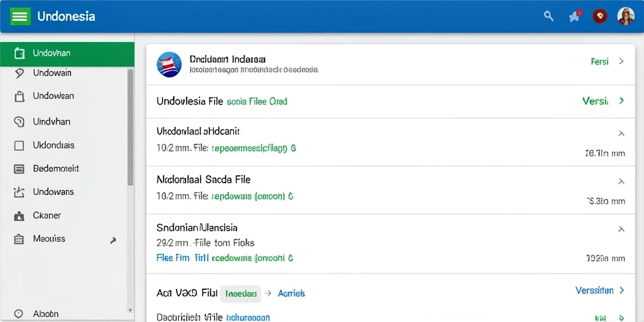Expand chevron next to Versi
Screen dimensions: 644x322
[x=621, y=101]
